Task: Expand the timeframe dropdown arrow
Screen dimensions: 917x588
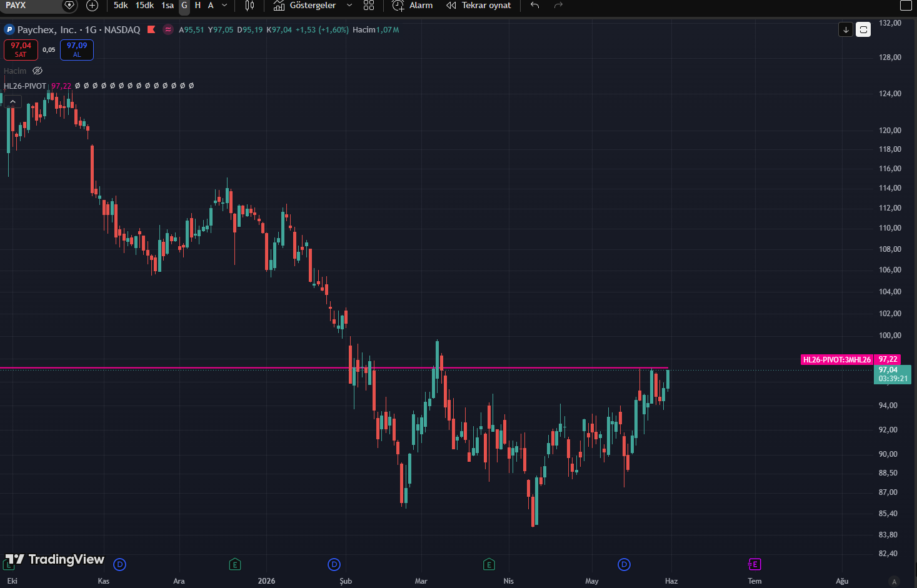Action: coord(224,6)
